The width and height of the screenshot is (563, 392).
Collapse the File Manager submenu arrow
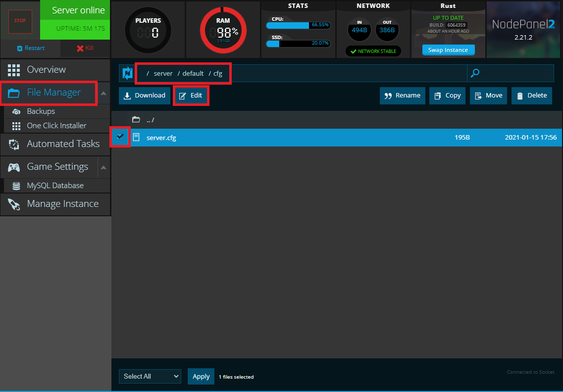(103, 93)
